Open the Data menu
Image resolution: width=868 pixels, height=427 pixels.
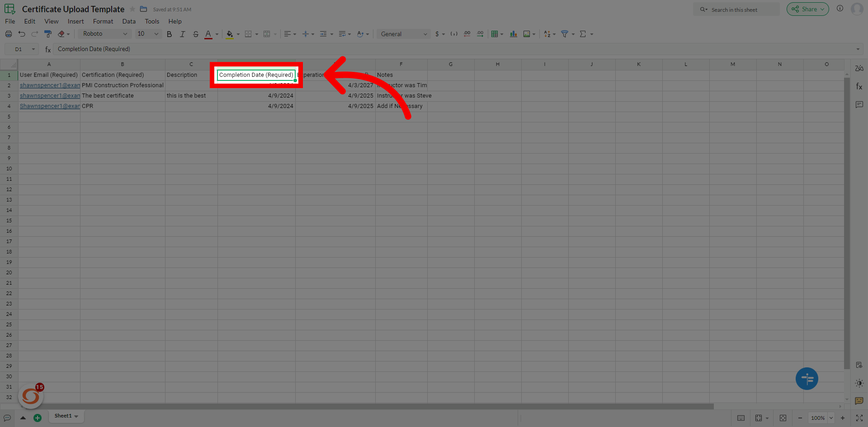click(129, 21)
